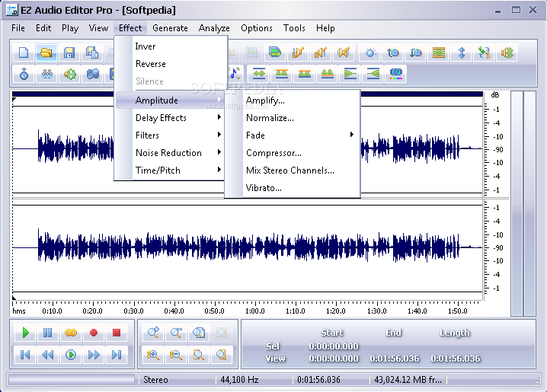Click the status bar progress bar
The height and width of the screenshot is (392, 547).
(71, 380)
